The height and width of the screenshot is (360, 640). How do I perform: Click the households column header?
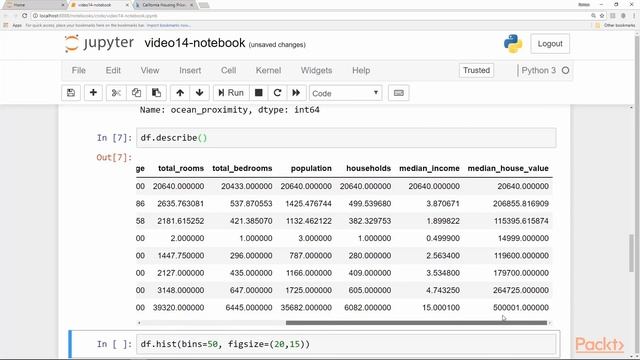coord(369,169)
